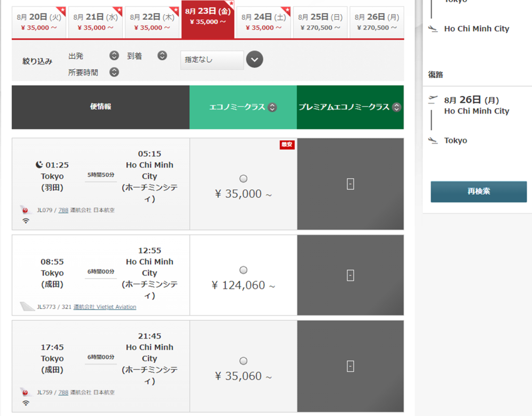This screenshot has height=416, width=532.
Task: Select the ¥35,000 economy fare radio button
Action: coord(243,179)
